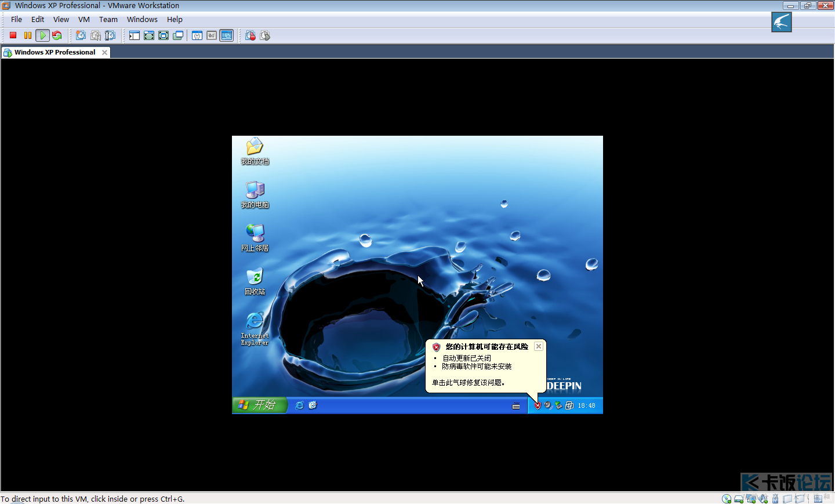Click the Summary view icon with wrench
This screenshot has height=504, width=835.
(x=197, y=35)
